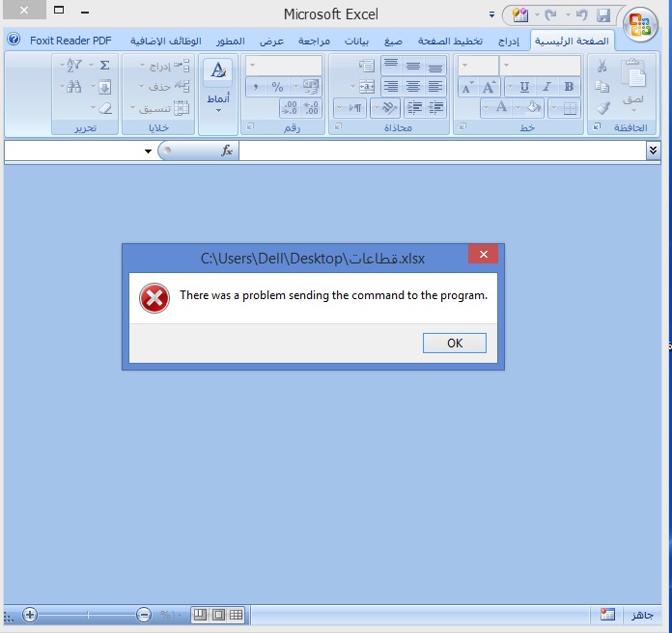Image resolution: width=672 pixels, height=633 pixels.
Task: Open the الصفحة الرئيسية (Home) tab
Action: pos(572,41)
